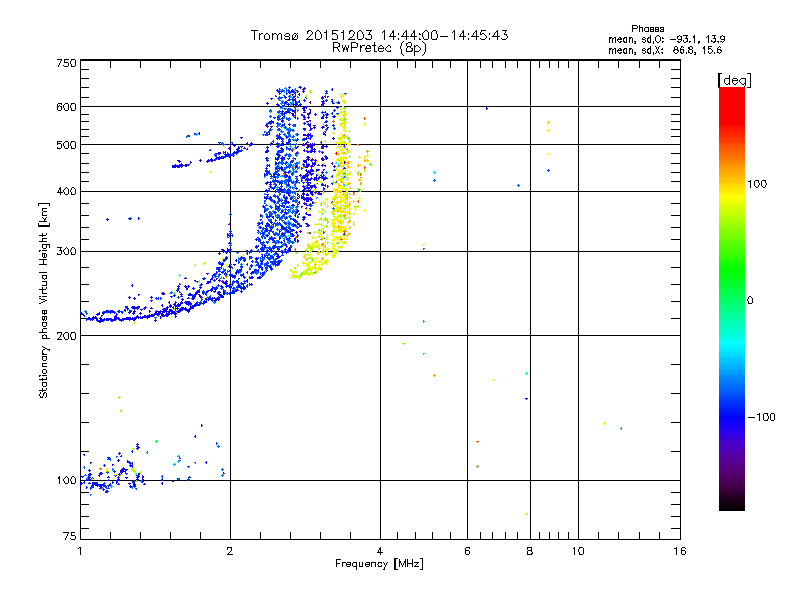
Task: Click the "mean, sd,O: -93.1, 13.9" line
Action: click(x=666, y=39)
